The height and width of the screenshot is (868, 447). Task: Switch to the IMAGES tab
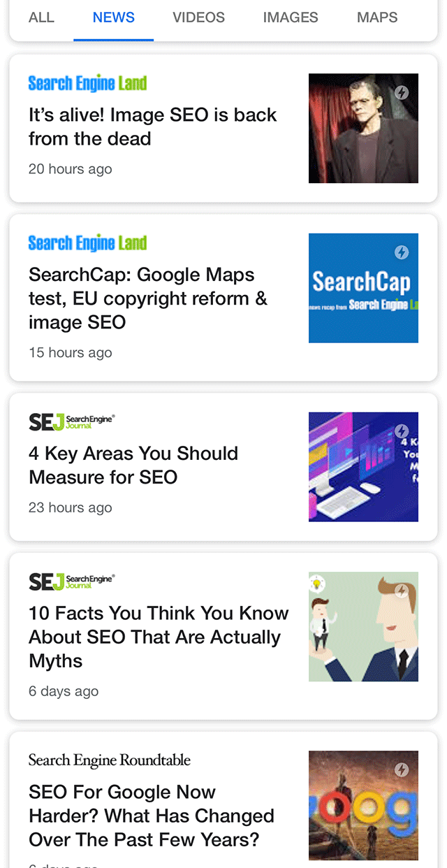pyautogui.click(x=291, y=17)
